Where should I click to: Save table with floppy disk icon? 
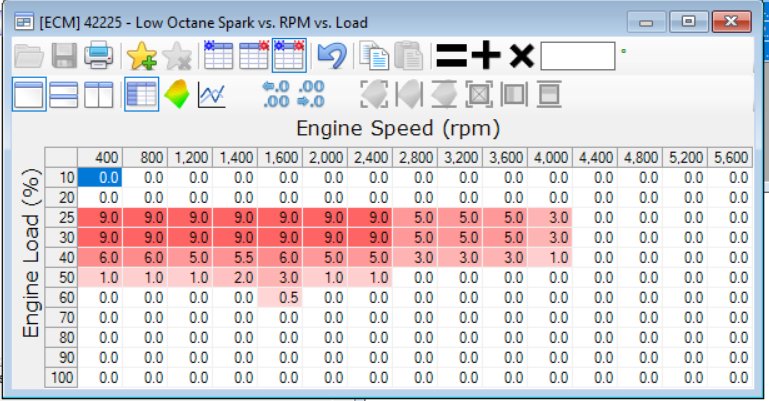point(64,55)
